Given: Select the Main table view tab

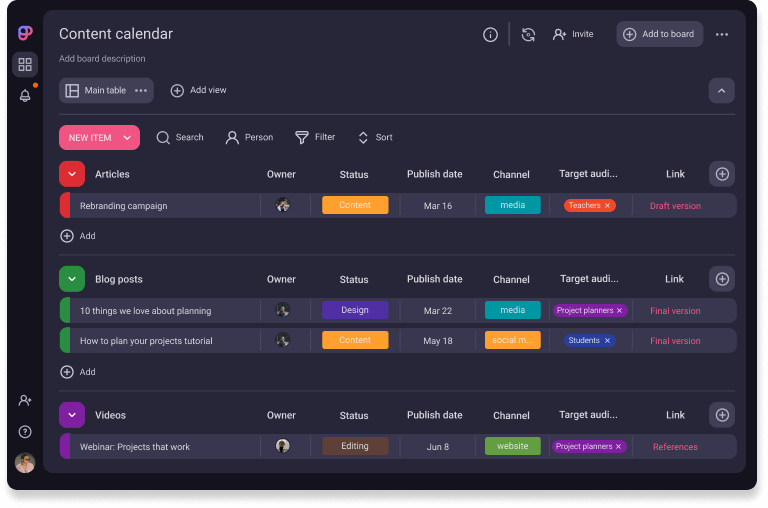Looking at the screenshot, I should point(95,91).
